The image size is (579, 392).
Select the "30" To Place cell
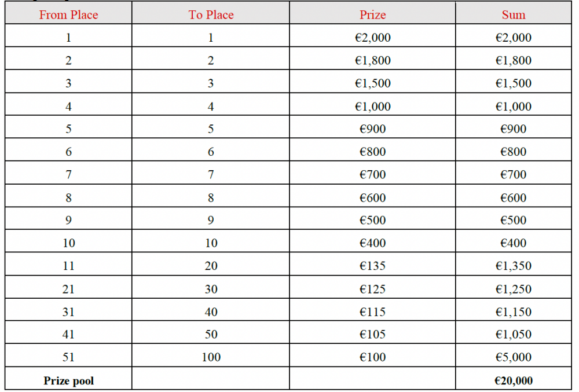pos(211,289)
